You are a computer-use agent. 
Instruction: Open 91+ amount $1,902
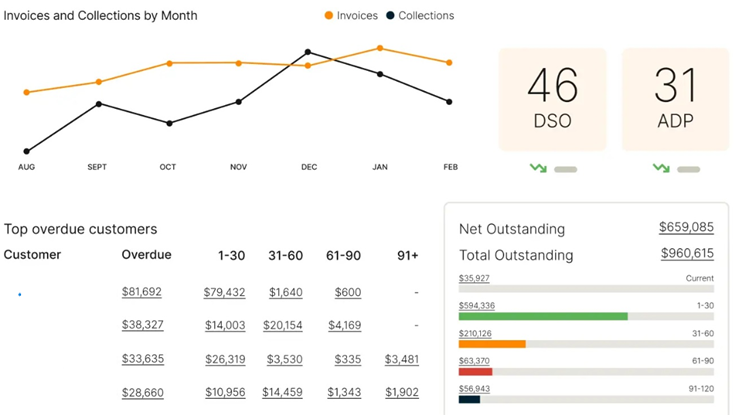pyautogui.click(x=402, y=392)
